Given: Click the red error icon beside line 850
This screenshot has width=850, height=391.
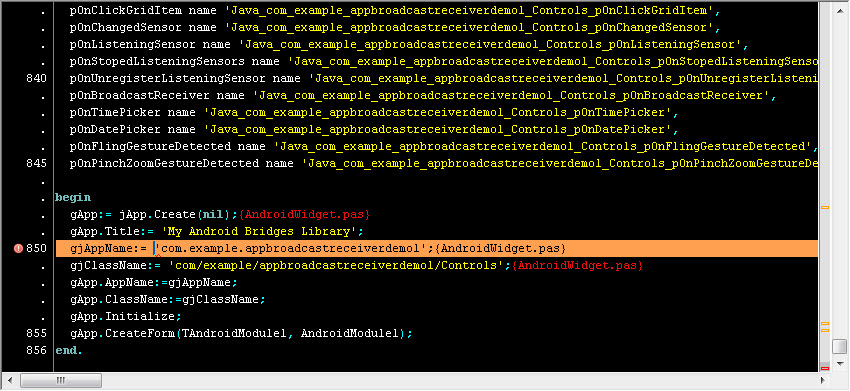Looking at the screenshot, I should (18, 248).
